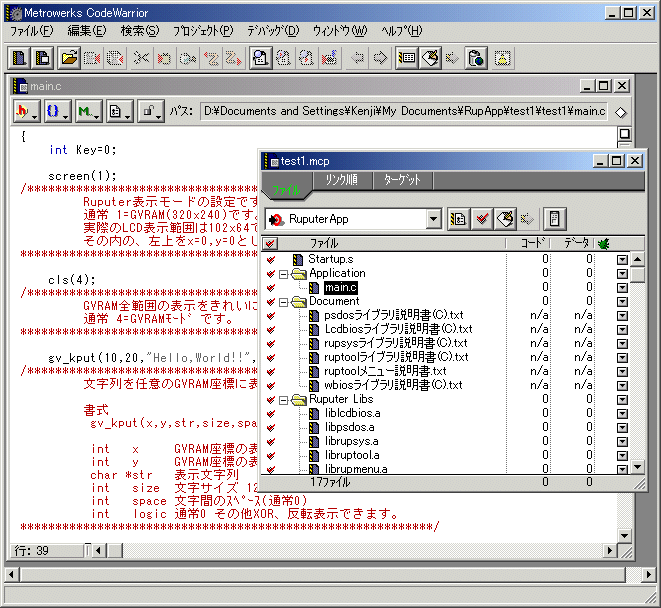Open the RuputerApp target dropdown

[432, 218]
